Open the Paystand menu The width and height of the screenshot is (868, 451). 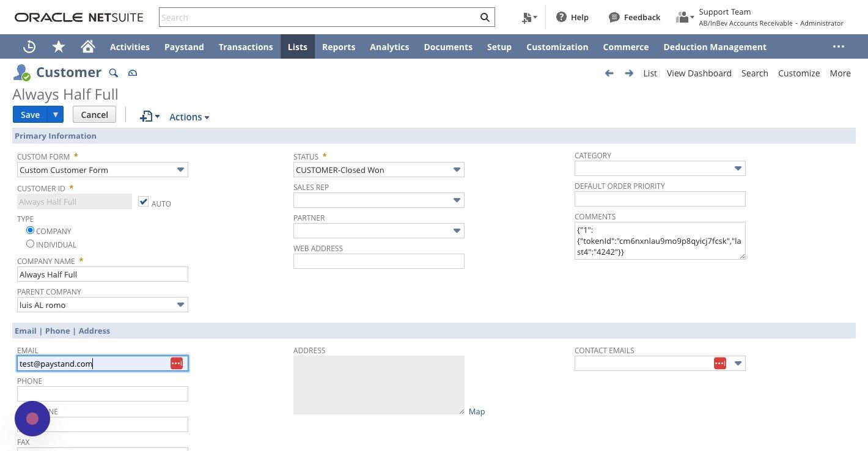[x=184, y=47]
